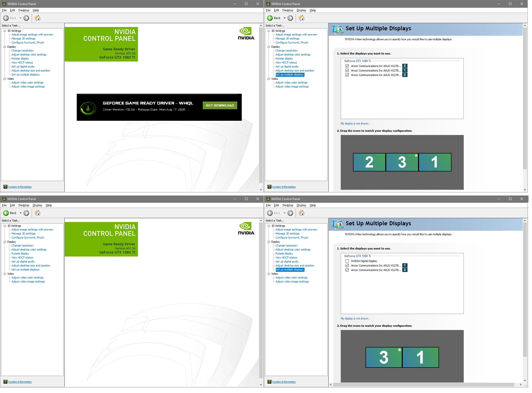
Task: Click 'My display is not shown...' in bottom-right window
Action: click(355, 318)
